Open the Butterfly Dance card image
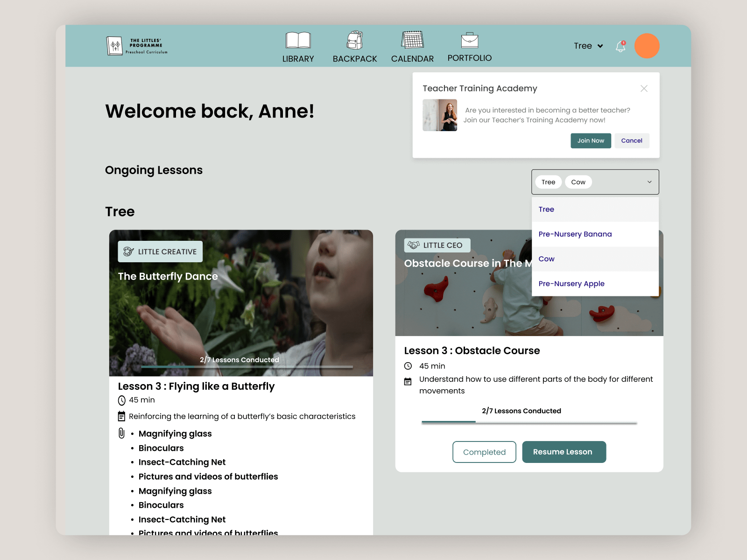747x560 pixels. (x=241, y=303)
